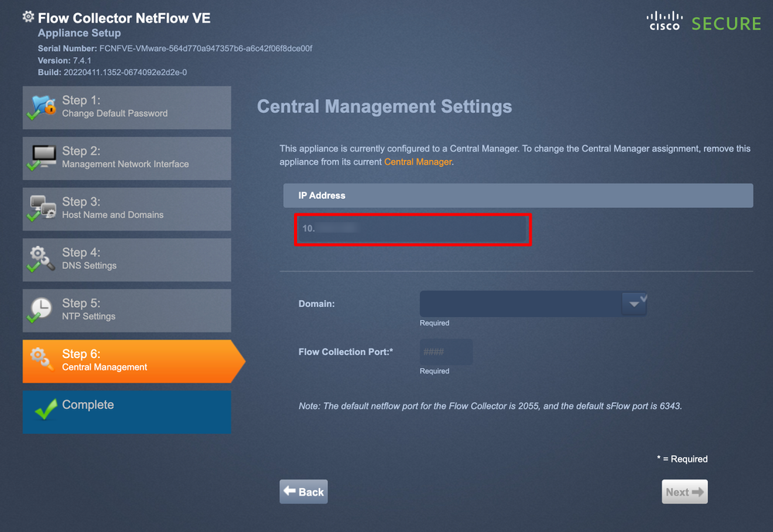The image size is (773, 532).
Task: Click the networked computers icon for Step 3
Action: pyautogui.click(x=43, y=207)
